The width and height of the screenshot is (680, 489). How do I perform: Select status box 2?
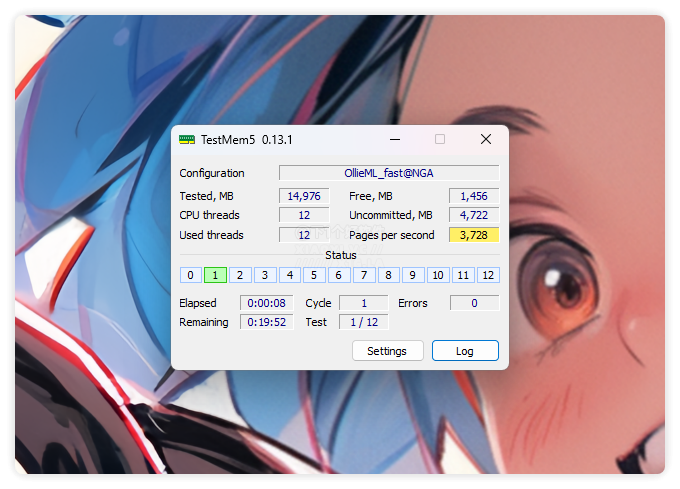[x=240, y=275]
